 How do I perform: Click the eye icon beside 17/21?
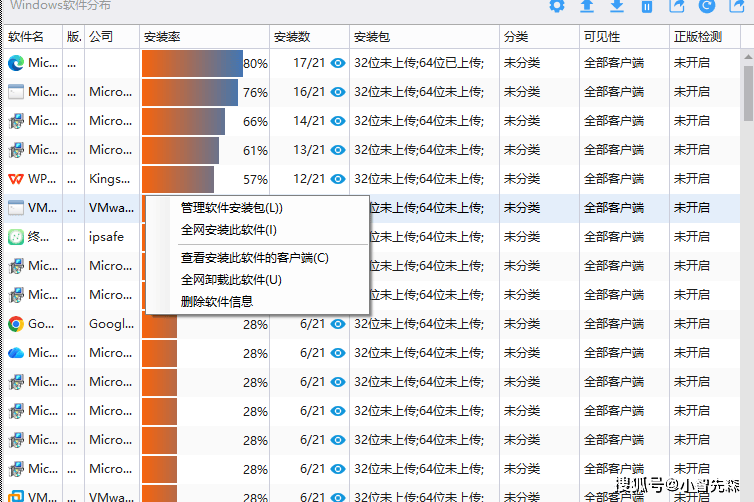(338, 63)
